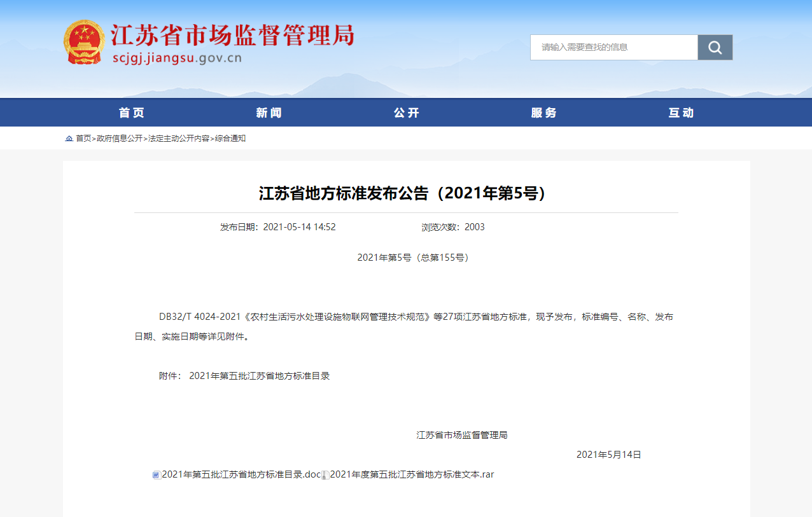The width and height of the screenshot is (812, 517).
Task: Focus the site search input field
Action: [613, 48]
